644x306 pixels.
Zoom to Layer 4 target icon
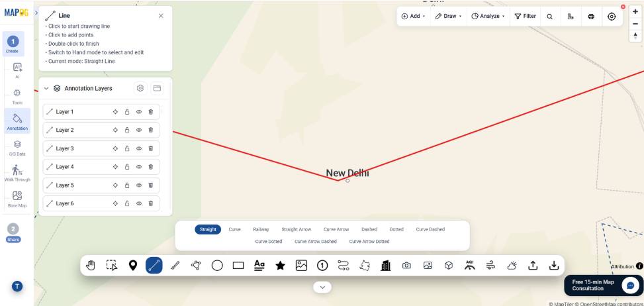tap(115, 167)
